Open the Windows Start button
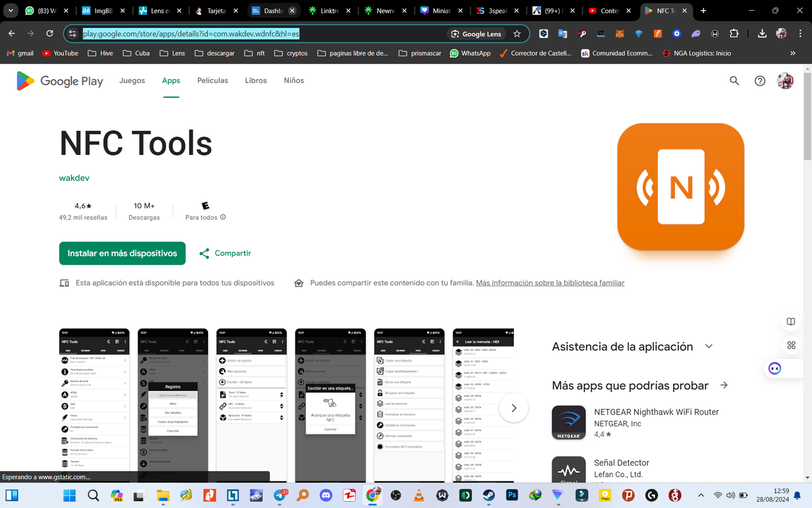 [x=69, y=495]
